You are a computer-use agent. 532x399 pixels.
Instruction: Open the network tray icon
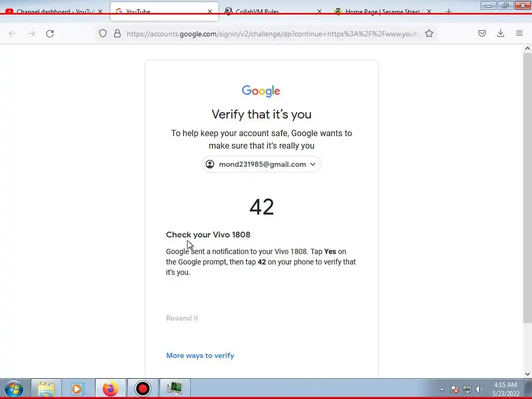(467, 389)
